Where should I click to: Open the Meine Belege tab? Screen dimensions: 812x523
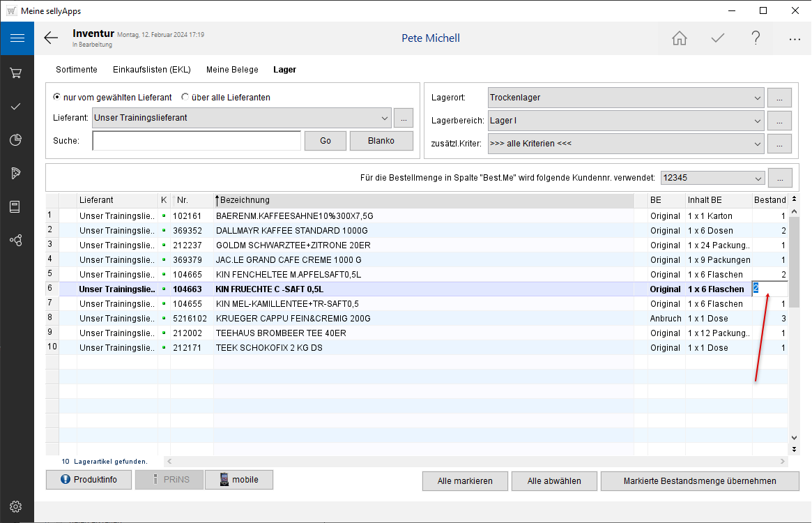tap(232, 70)
